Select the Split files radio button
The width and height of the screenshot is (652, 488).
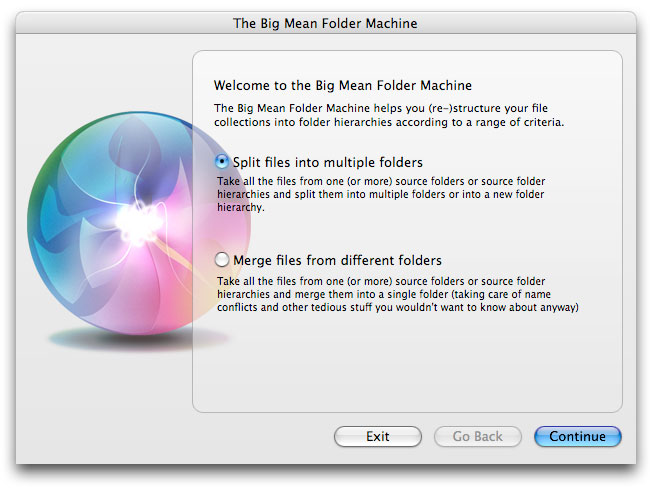pos(222,162)
